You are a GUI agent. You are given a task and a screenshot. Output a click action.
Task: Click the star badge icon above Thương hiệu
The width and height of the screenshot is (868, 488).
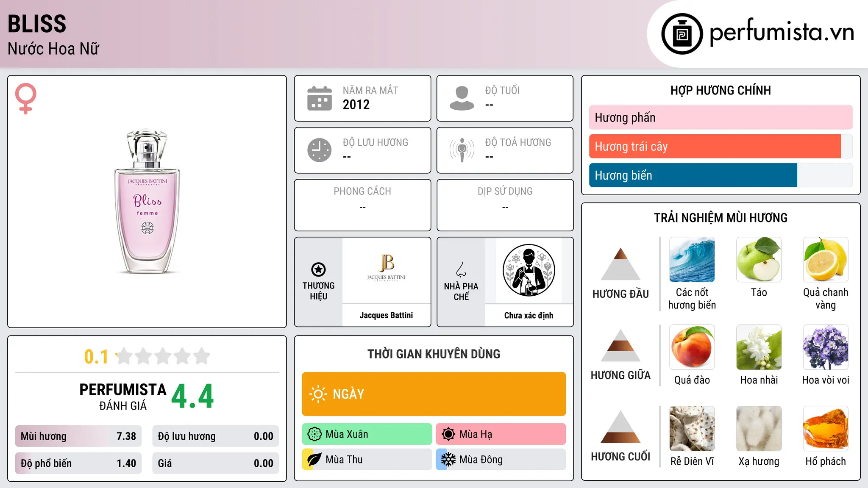tap(318, 269)
